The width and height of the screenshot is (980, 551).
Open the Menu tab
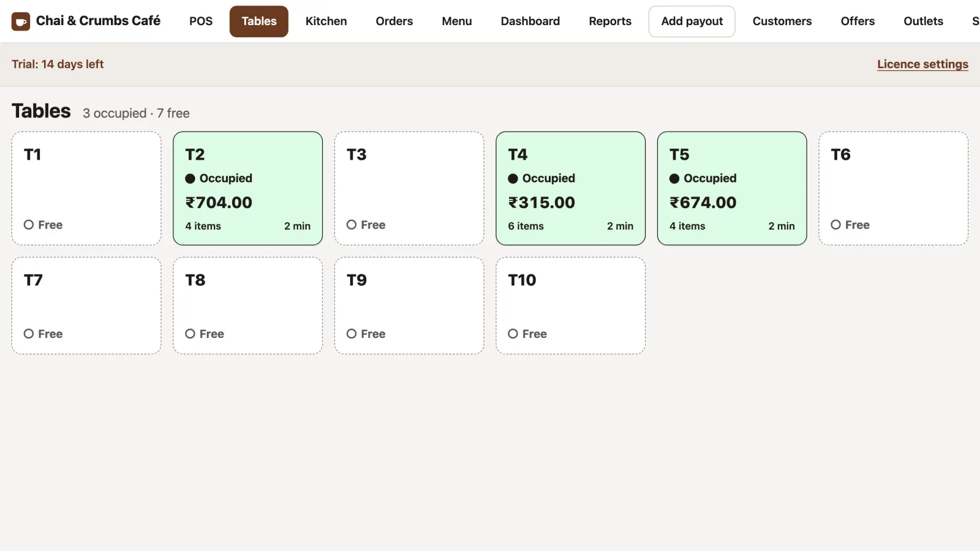coord(457,21)
